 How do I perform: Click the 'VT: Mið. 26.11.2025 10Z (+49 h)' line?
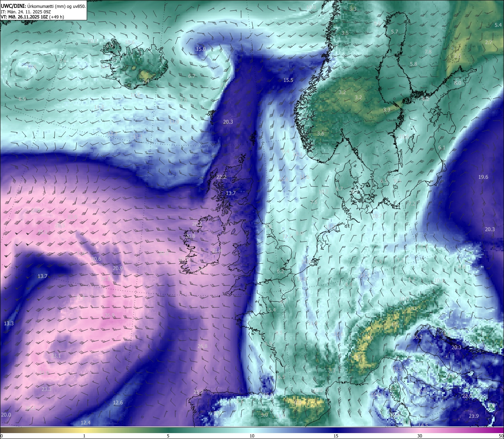click(x=32, y=17)
